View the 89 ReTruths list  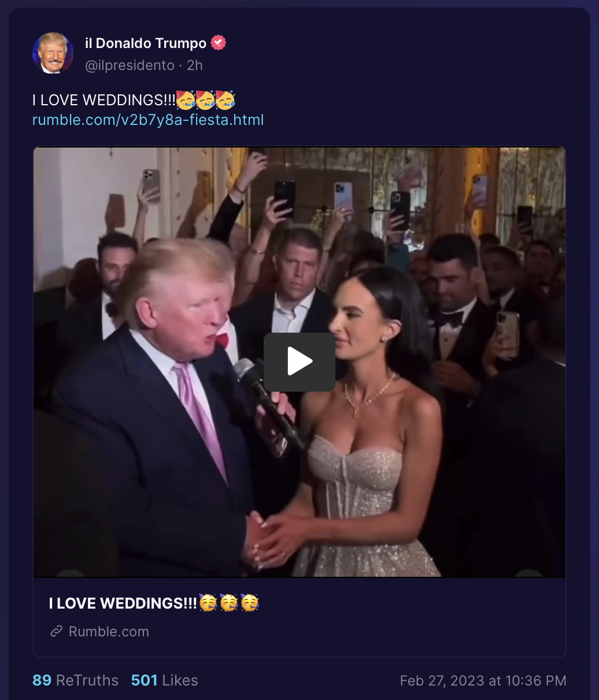click(75, 680)
